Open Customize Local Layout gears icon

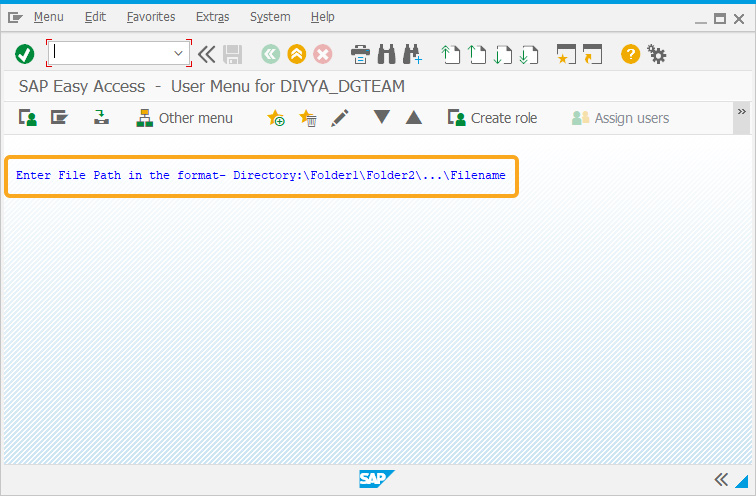[x=656, y=54]
